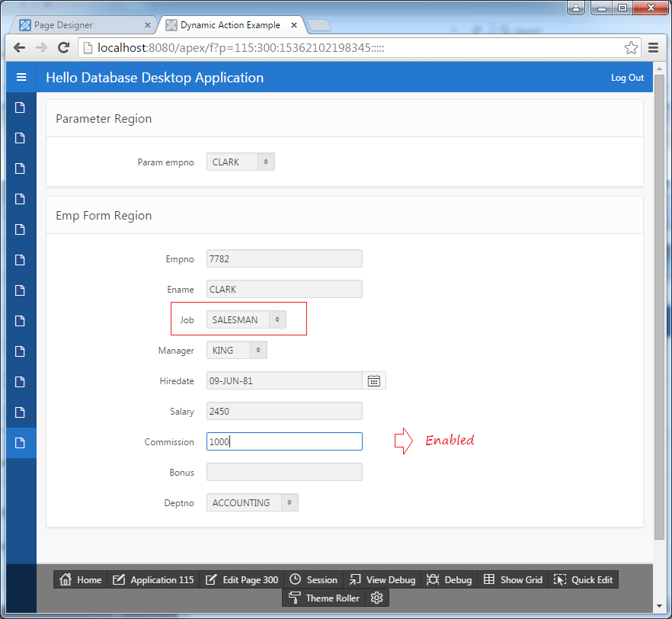Viewport: 672px width, 619px height.
Task: Open the Hiredate calendar picker icon
Action: pos(373,380)
